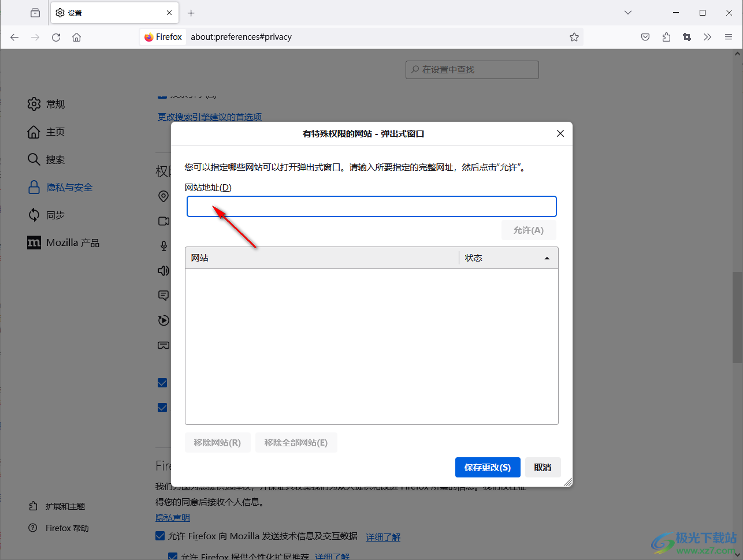Click the 允许(A) button

click(529, 230)
